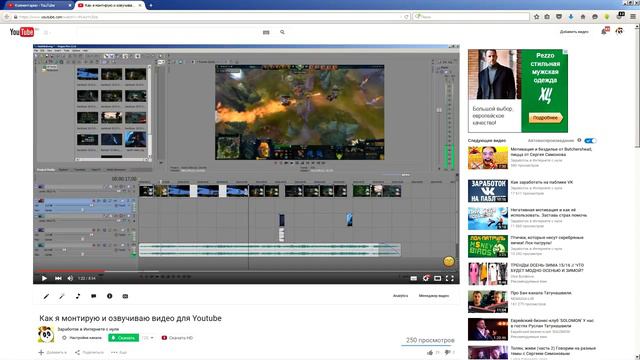This screenshot has width=640, height=360.
Task: Open the magic wand enhancements tool
Action: tap(62, 296)
